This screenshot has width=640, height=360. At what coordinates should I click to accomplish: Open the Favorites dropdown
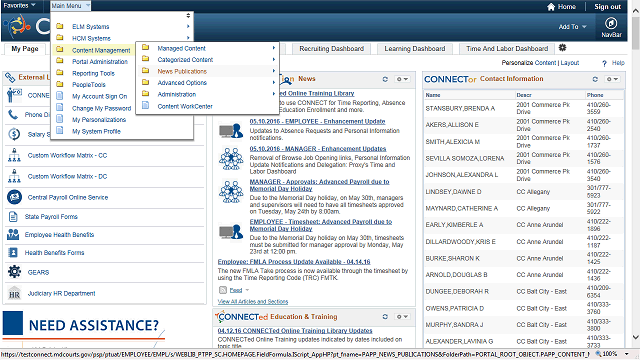[20, 5]
